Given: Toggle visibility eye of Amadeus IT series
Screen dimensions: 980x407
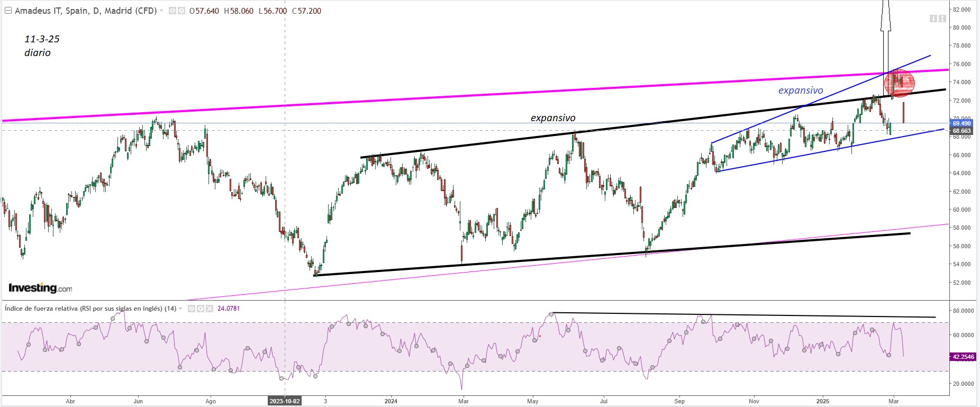Looking at the screenshot, I should 173,11.
